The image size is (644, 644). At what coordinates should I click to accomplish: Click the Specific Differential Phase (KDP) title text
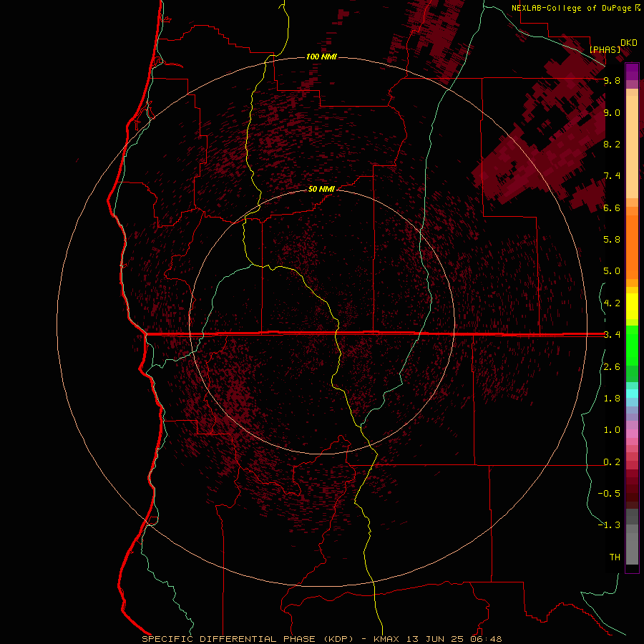pos(248,639)
